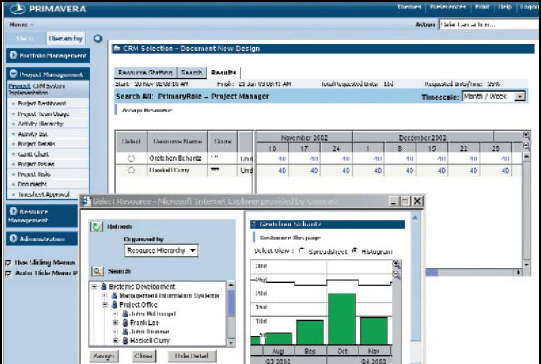Open the Action select dropdown
Screen dimensions: 541x364
click(x=490, y=24)
